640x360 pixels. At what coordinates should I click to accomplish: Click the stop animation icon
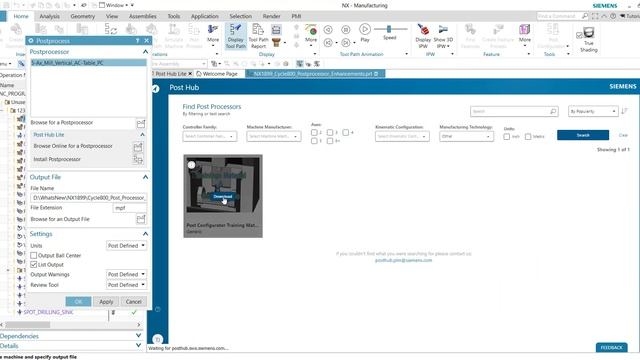click(346, 30)
